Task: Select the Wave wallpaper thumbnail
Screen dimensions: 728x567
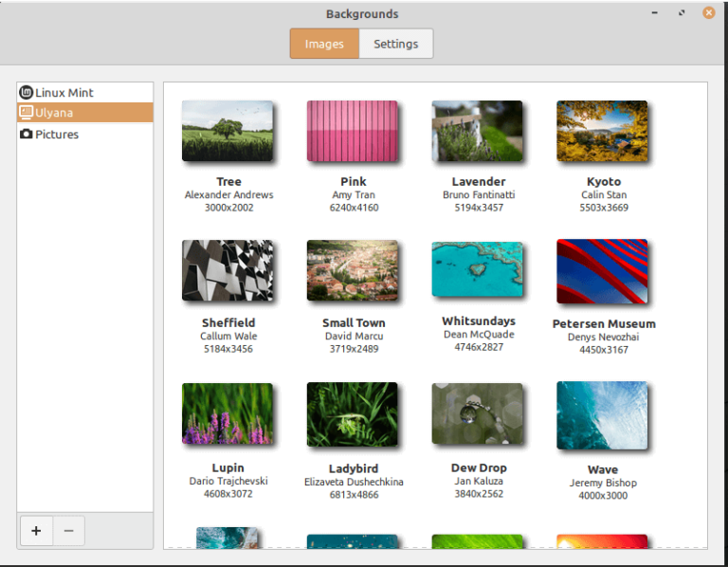Action: (602, 415)
